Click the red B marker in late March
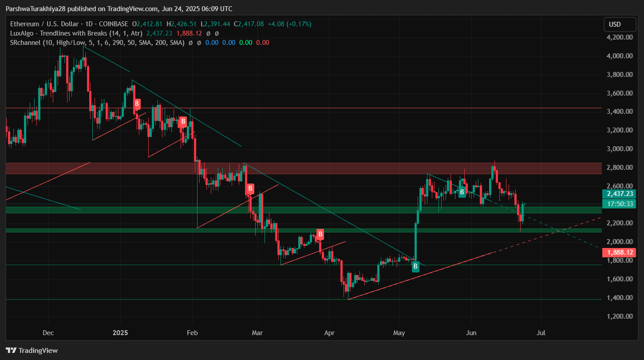Screen dimensions: 644x360 320,235
